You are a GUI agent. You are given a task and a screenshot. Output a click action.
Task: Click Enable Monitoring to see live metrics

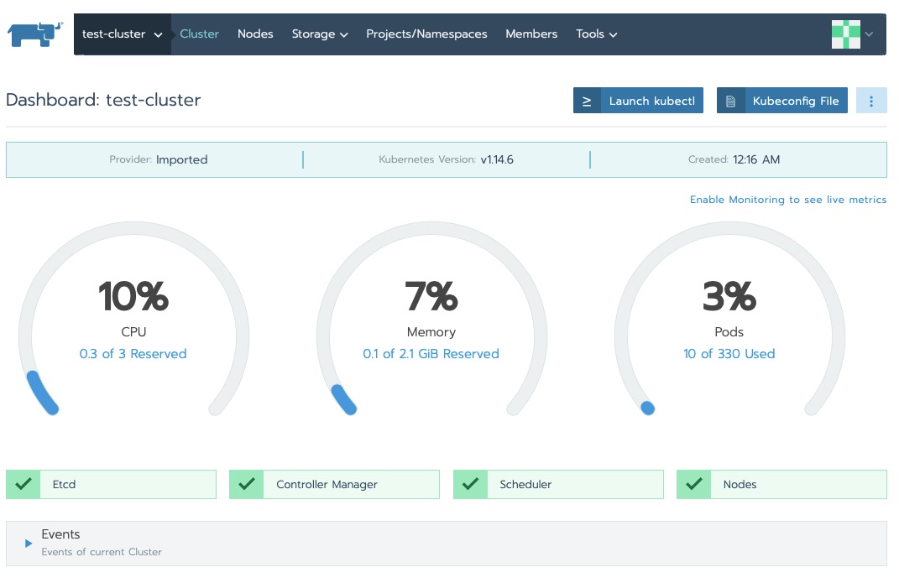click(x=787, y=200)
